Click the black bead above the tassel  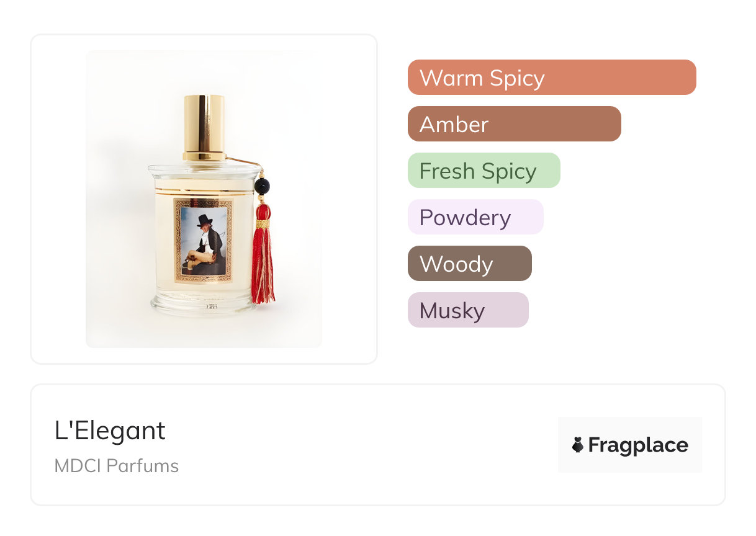point(263,185)
